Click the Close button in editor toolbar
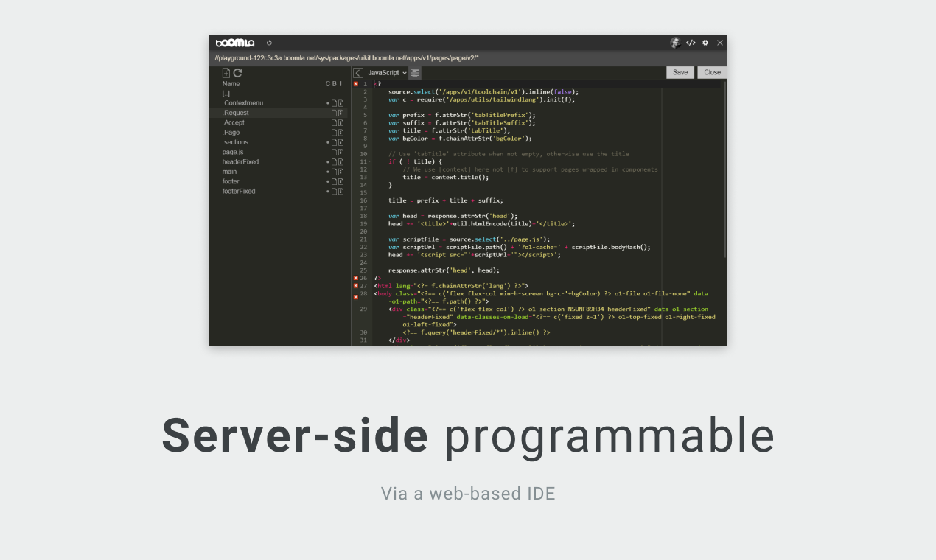The height and width of the screenshot is (560, 936). click(712, 72)
